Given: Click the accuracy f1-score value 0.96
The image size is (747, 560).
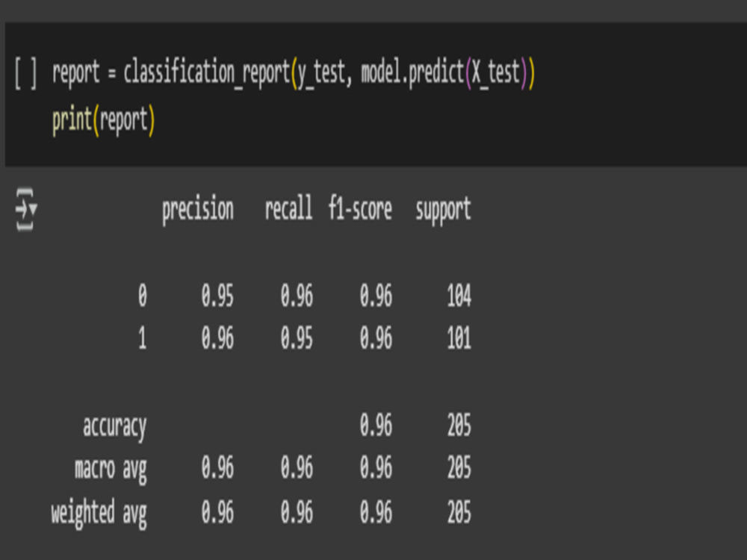Looking at the screenshot, I should [376, 426].
